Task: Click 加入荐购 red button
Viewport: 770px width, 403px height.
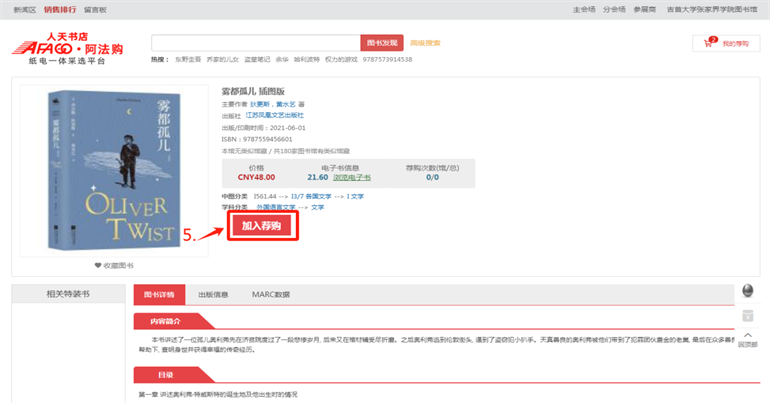Action: (266, 226)
